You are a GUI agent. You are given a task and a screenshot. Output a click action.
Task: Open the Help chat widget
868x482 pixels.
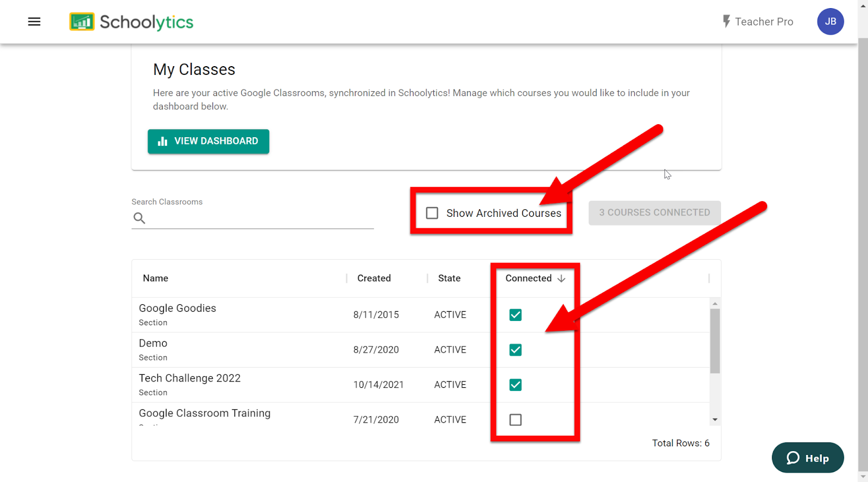808,458
